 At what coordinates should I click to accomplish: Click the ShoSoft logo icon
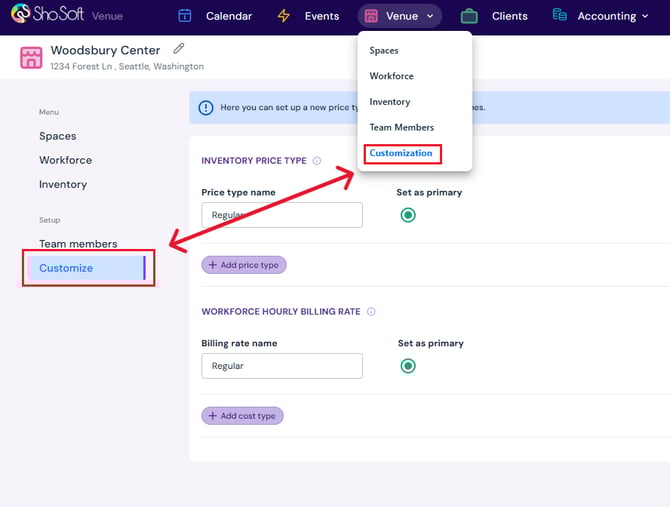[x=19, y=15]
